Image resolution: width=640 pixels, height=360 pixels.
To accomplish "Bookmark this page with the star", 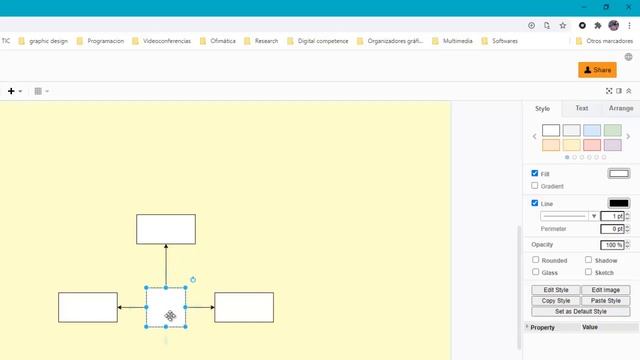I will pos(563,25).
